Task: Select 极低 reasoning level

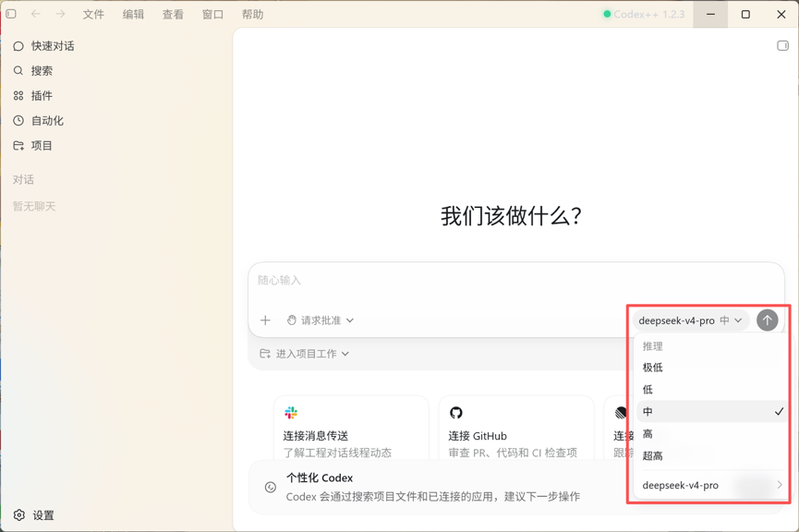Action: coord(711,368)
